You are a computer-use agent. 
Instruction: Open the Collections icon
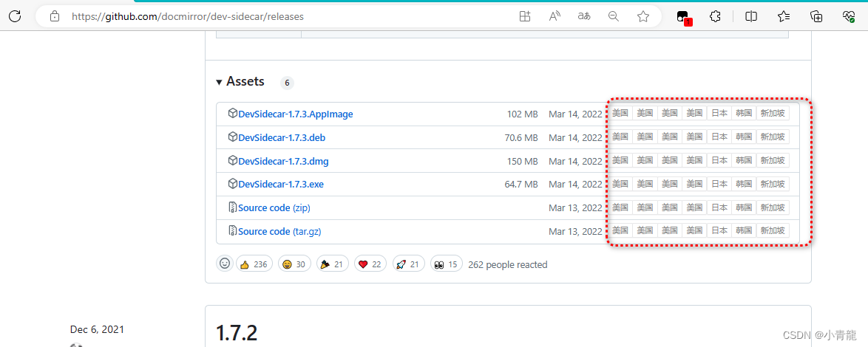816,16
